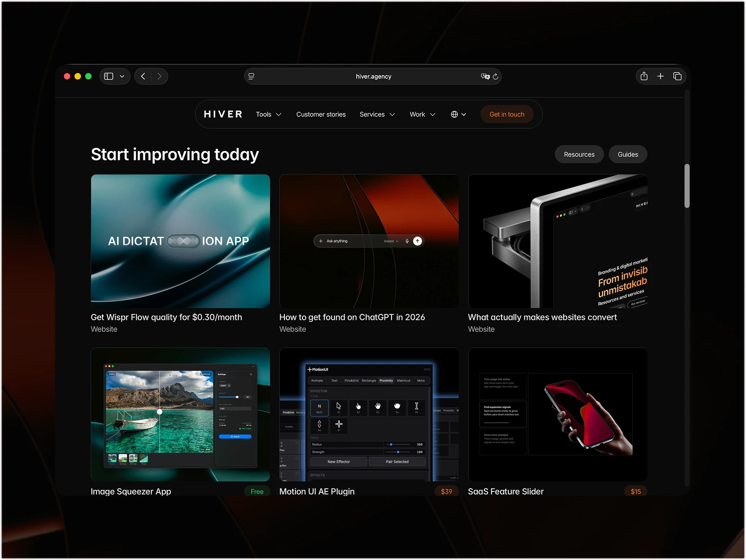Show the tab overview icon

point(677,76)
